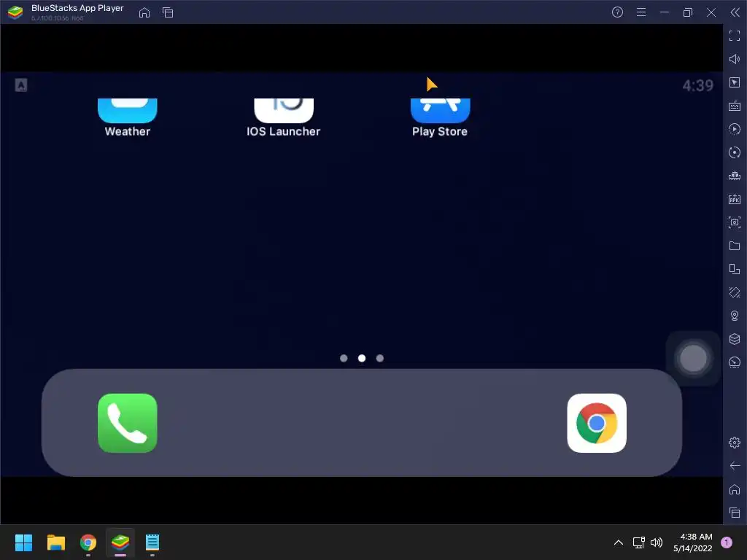Screen dimensions: 747x560
Task: Collapse the BlueStacks side toolbar
Action: (735, 12)
